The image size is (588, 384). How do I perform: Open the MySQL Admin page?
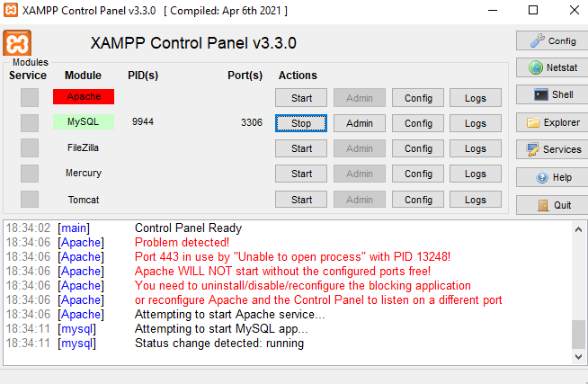pos(360,123)
